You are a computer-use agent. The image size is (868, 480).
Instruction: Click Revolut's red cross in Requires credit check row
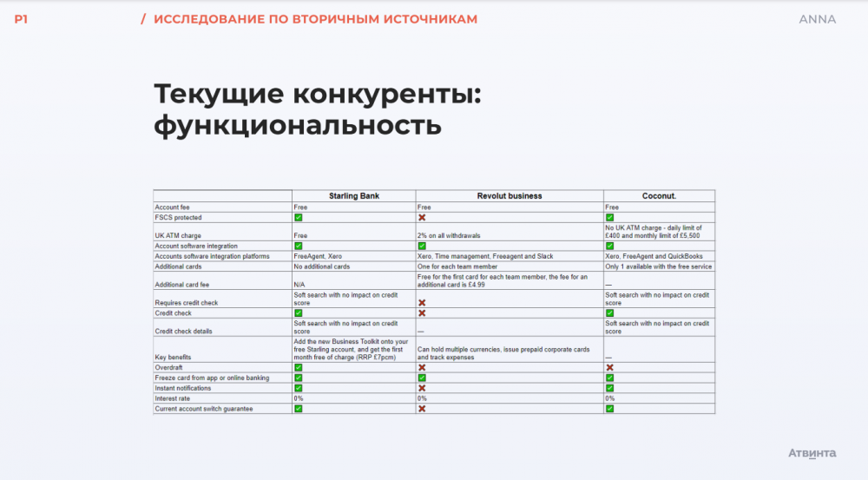[x=422, y=303]
